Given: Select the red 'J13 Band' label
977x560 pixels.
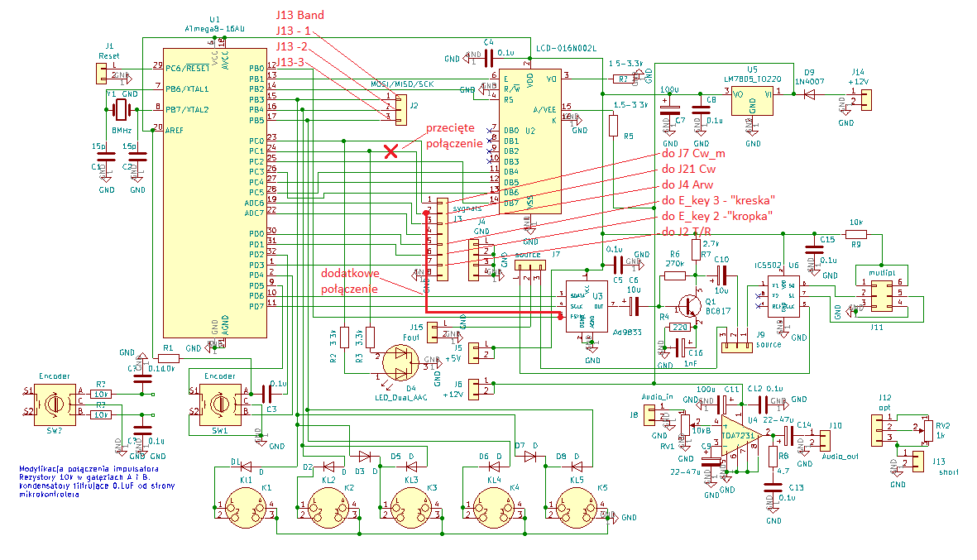Looking at the screenshot, I should 299,16.
